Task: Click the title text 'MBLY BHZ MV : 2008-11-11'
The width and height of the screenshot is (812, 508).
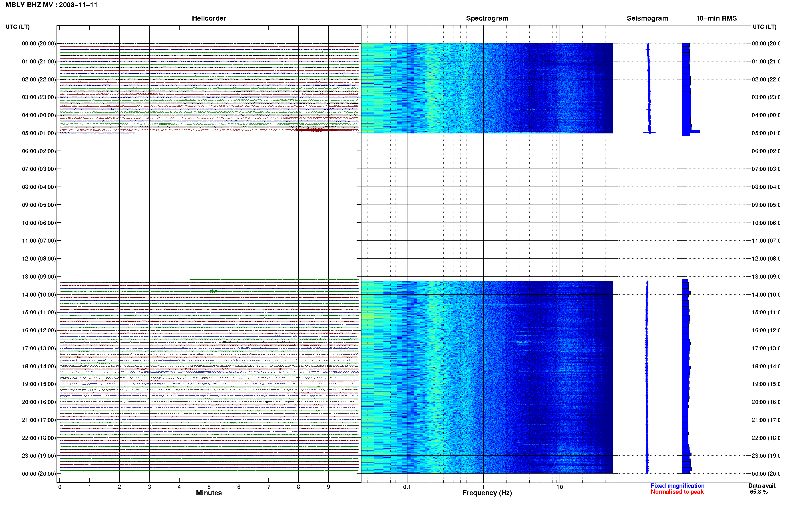Action: (51, 5)
